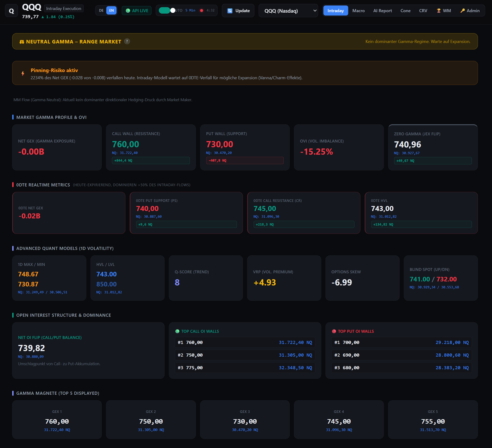
Task: Click the API LIVE status indicator
Action: 137,11
